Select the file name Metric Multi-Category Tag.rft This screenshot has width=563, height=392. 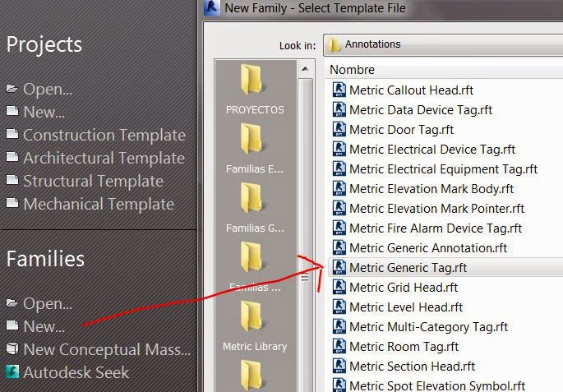(x=428, y=327)
